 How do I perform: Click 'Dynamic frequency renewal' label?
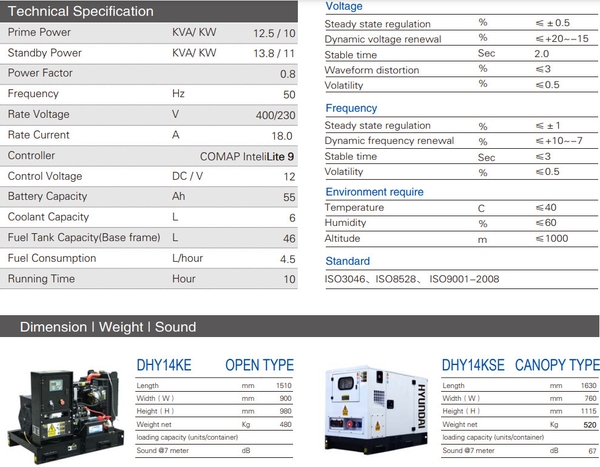tap(389, 141)
